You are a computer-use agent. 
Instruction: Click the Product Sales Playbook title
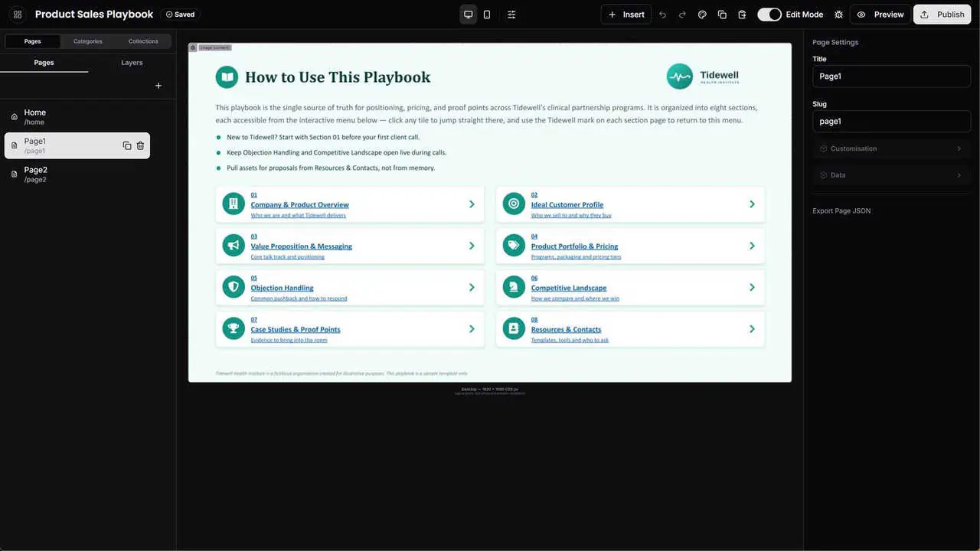click(x=94, y=15)
